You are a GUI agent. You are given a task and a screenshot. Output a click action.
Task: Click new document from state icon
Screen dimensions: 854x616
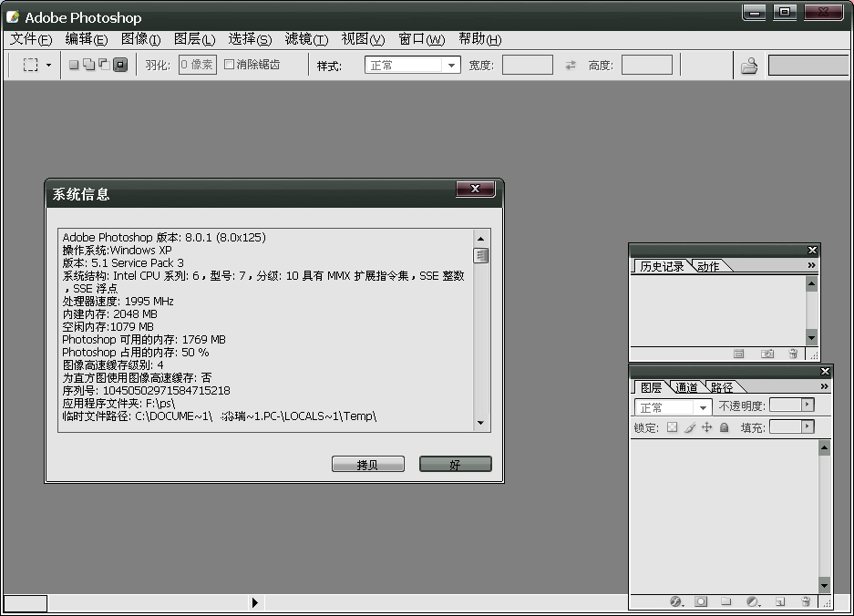point(738,354)
